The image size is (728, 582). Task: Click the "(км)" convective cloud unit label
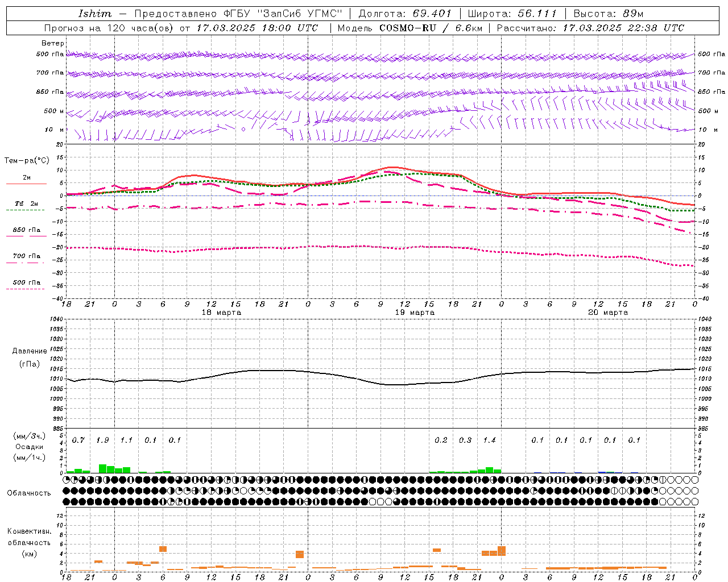29,554
